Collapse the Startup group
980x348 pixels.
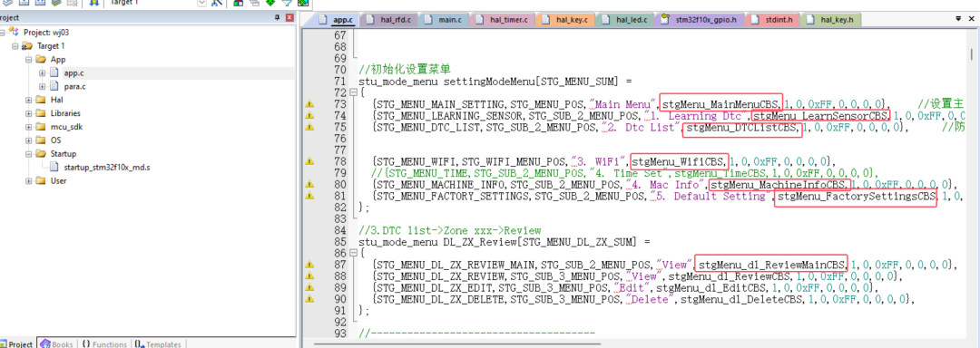coord(29,154)
